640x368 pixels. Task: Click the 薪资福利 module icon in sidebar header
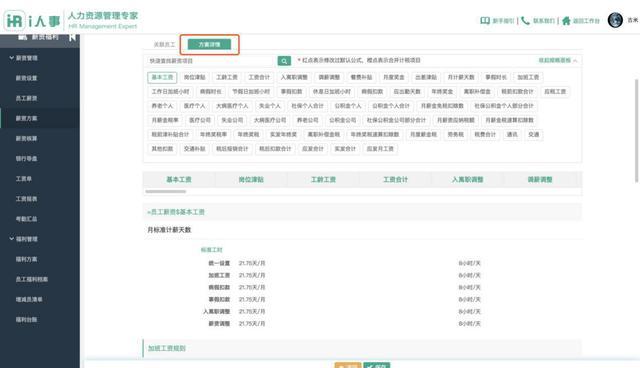point(22,37)
